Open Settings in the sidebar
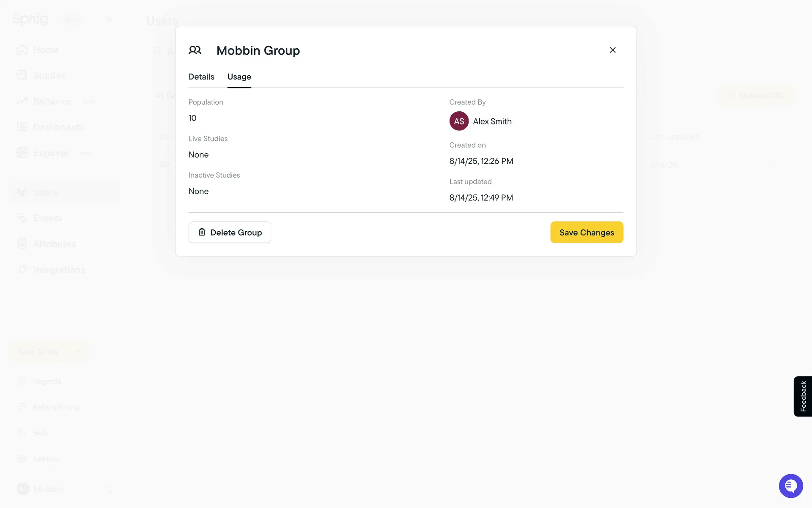This screenshot has height=508, width=812. coord(47,459)
